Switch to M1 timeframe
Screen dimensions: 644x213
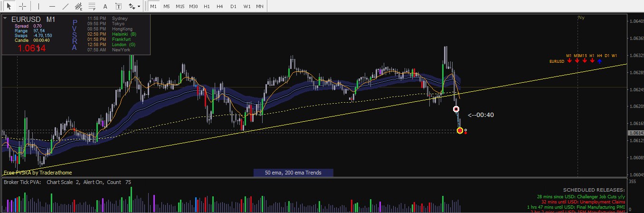153,7
